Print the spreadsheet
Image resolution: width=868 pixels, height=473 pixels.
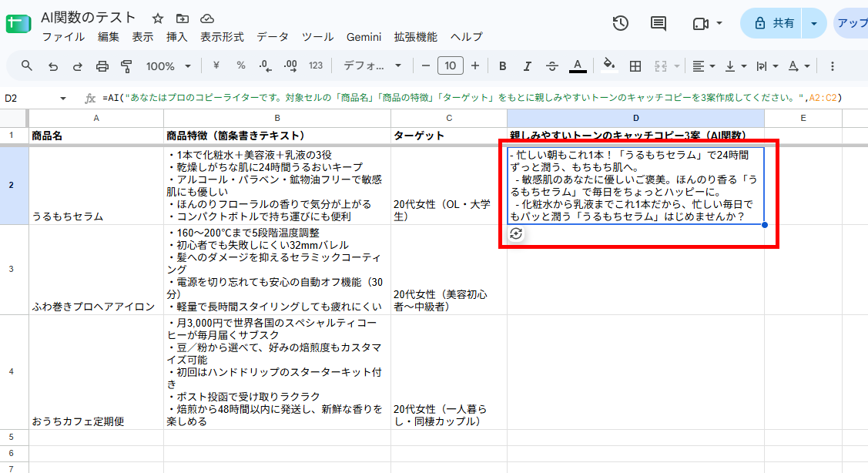(102, 66)
